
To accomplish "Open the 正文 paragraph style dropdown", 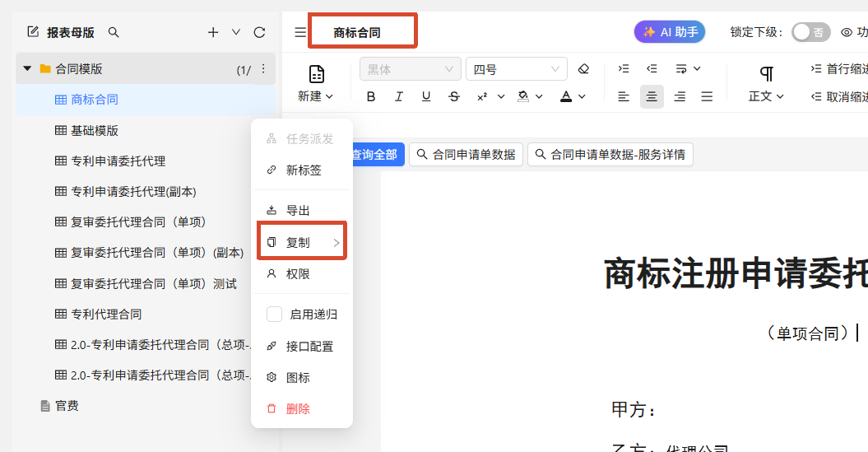I will (x=767, y=84).
